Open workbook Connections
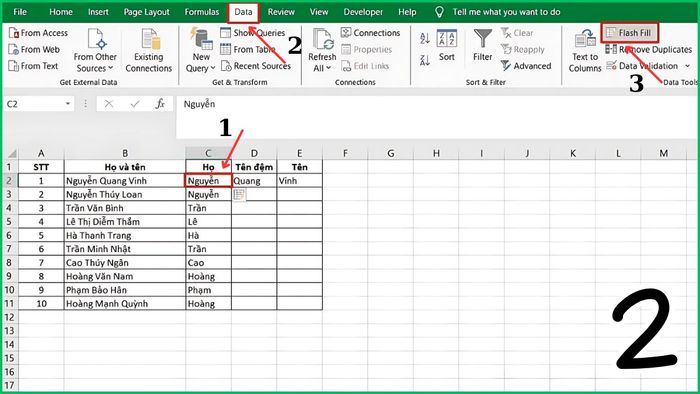The width and height of the screenshot is (700, 394). coord(371,33)
